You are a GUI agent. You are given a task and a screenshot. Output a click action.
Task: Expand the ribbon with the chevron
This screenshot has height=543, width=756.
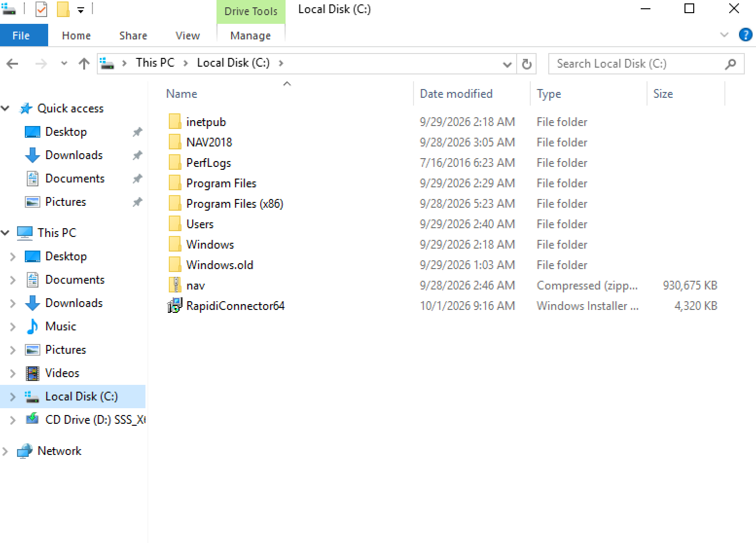[x=724, y=35]
